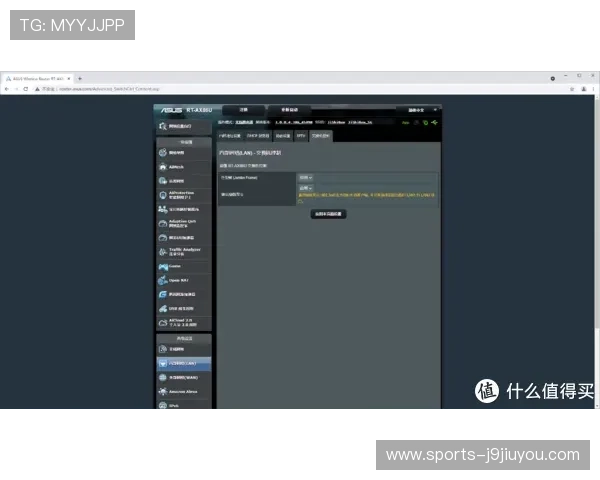Open the AiMesh sidebar icon
Viewport: 600px width, 480px height.
[163, 166]
